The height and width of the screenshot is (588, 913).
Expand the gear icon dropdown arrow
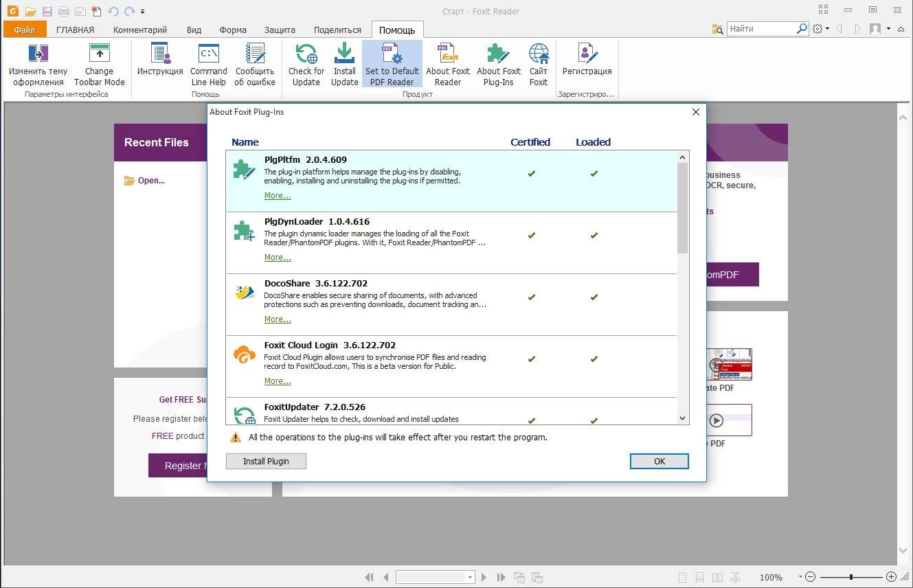click(827, 29)
